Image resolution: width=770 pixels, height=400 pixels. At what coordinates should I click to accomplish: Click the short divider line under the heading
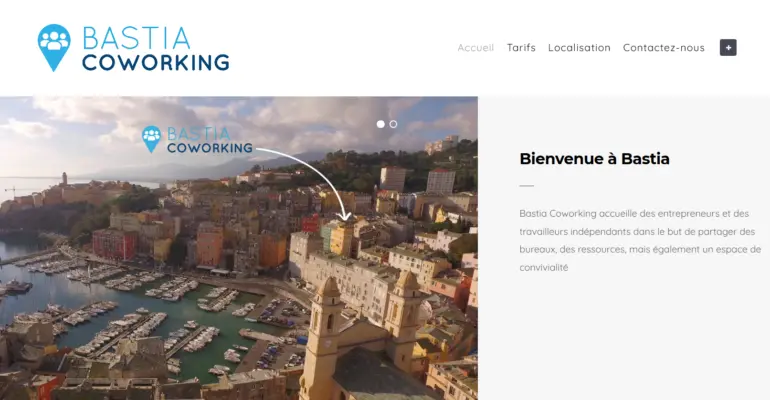526,186
